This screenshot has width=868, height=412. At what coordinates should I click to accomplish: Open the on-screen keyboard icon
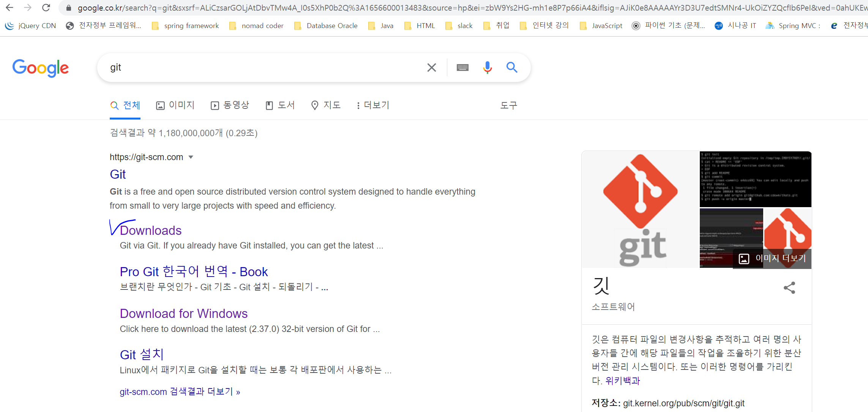coord(462,68)
